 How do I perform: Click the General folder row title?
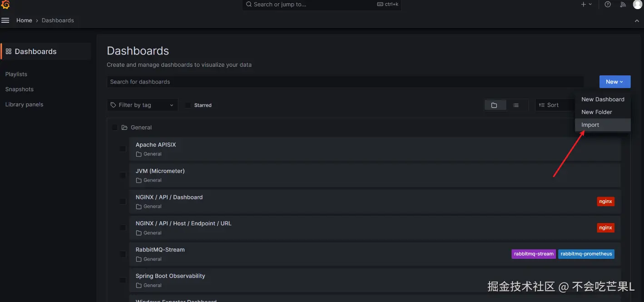coord(141,128)
